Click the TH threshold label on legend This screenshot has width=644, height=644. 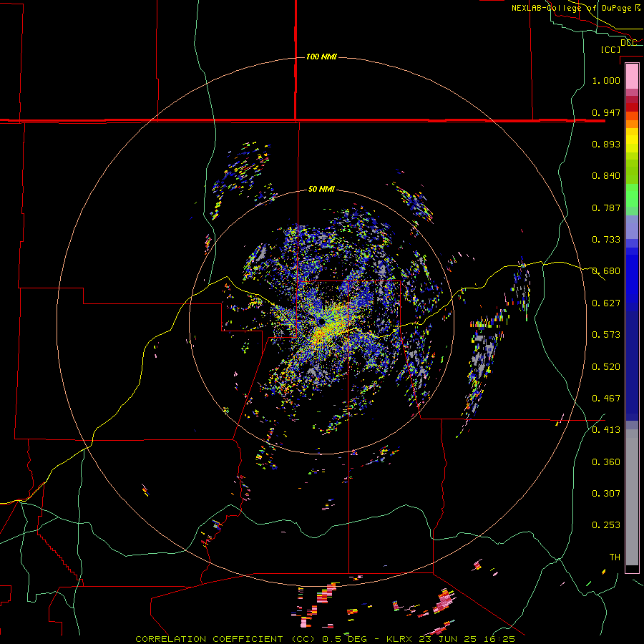(615, 557)
